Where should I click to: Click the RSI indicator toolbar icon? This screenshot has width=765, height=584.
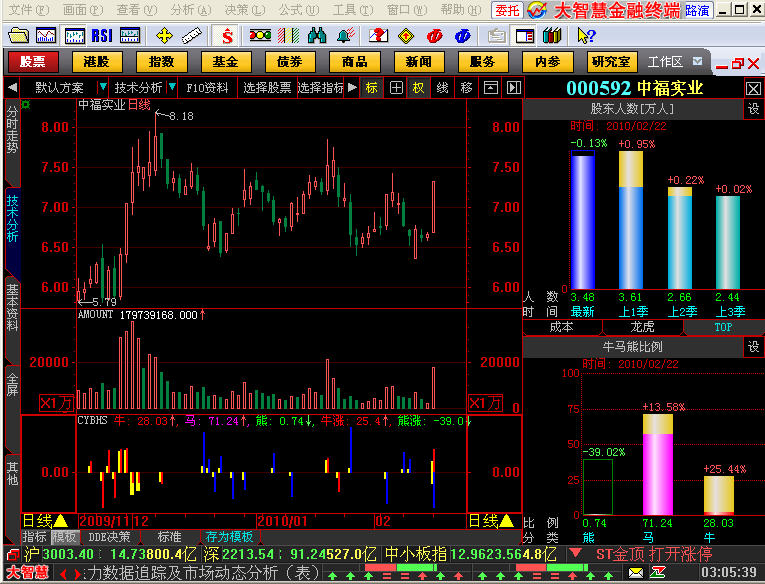point(101,35)
